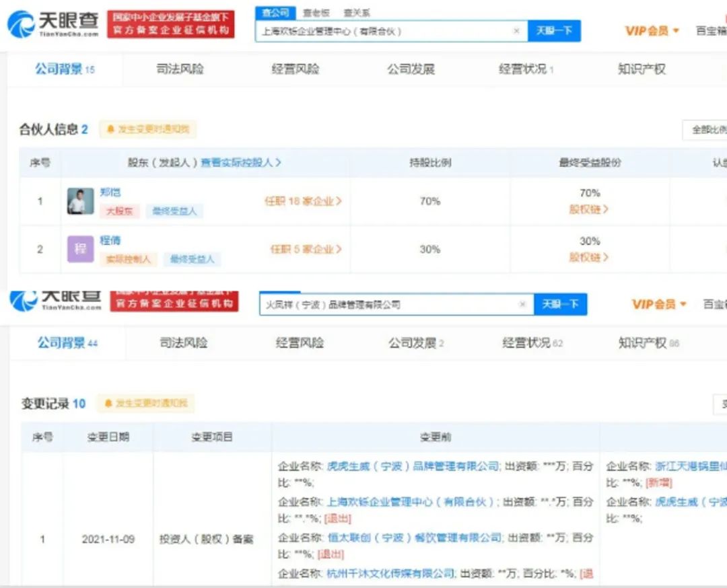Open 股权链 under 程倩's 30% share
The width and height of the screenshot is (727, 588).
click(x=589, y=257)
